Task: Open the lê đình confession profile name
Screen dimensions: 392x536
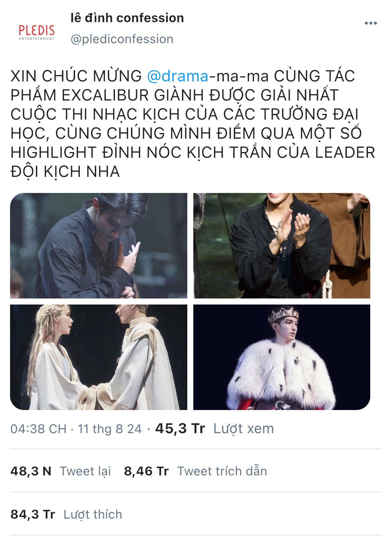Action: pyautogui.click(x=127, y=18)
